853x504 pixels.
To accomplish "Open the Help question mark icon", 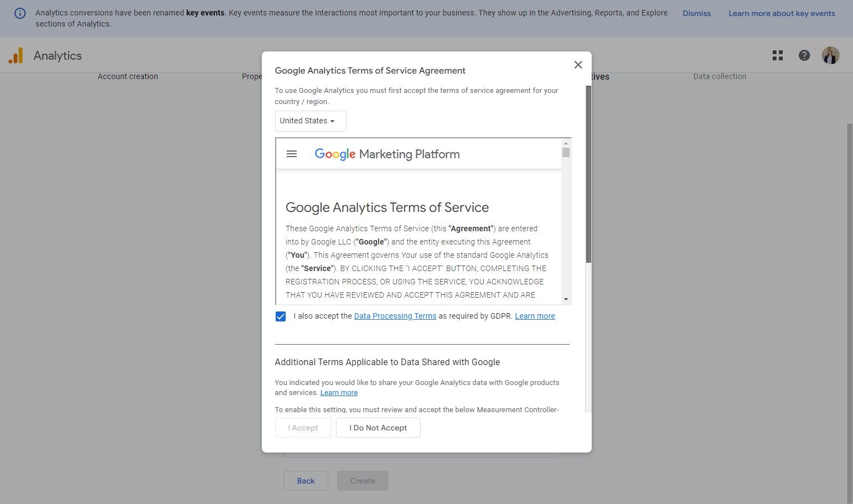I will coord(804,55).
